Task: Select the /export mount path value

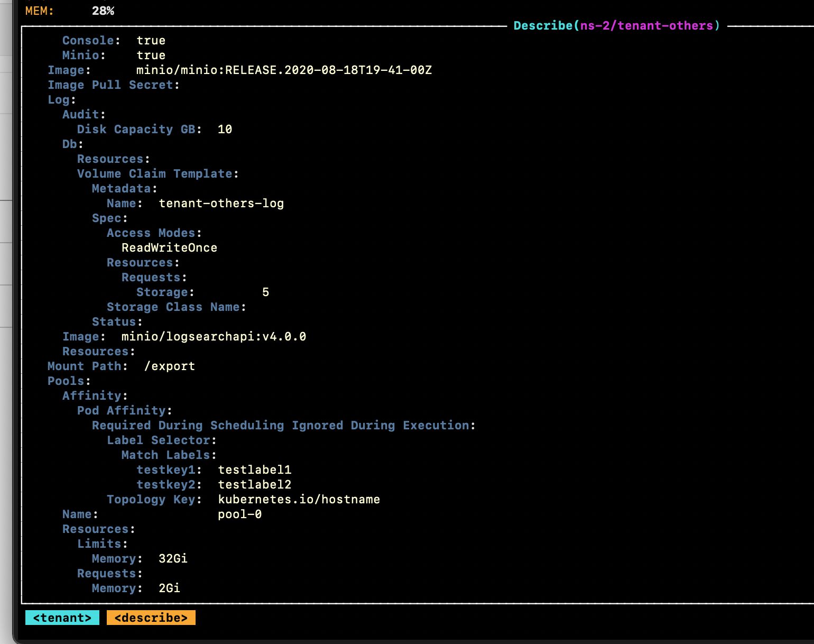Action: pyautogui.click(x=170, y=366)
